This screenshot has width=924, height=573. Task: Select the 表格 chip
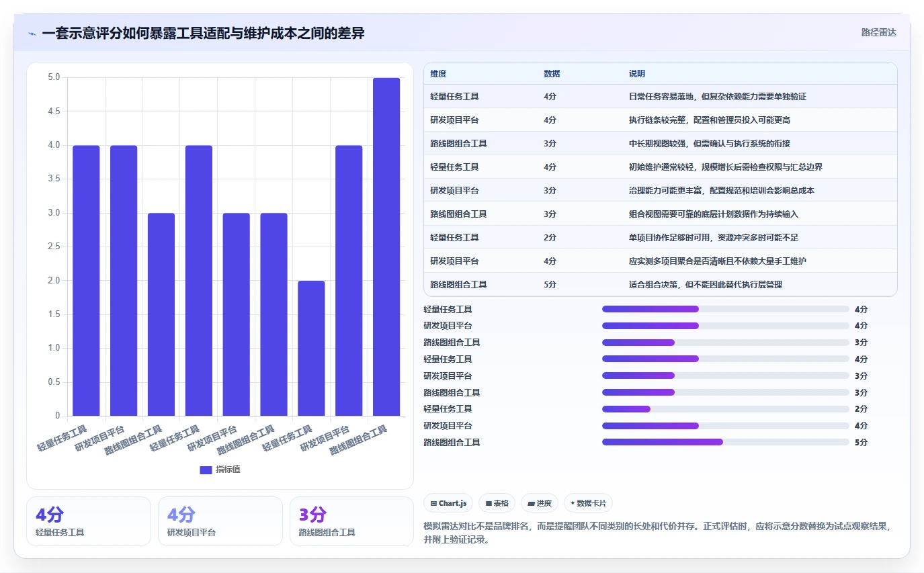[x=497, y=503]
